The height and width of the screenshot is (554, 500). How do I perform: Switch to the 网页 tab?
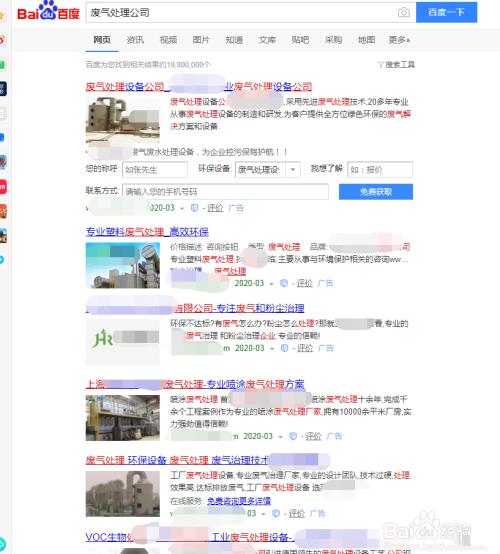click(102, 40)
